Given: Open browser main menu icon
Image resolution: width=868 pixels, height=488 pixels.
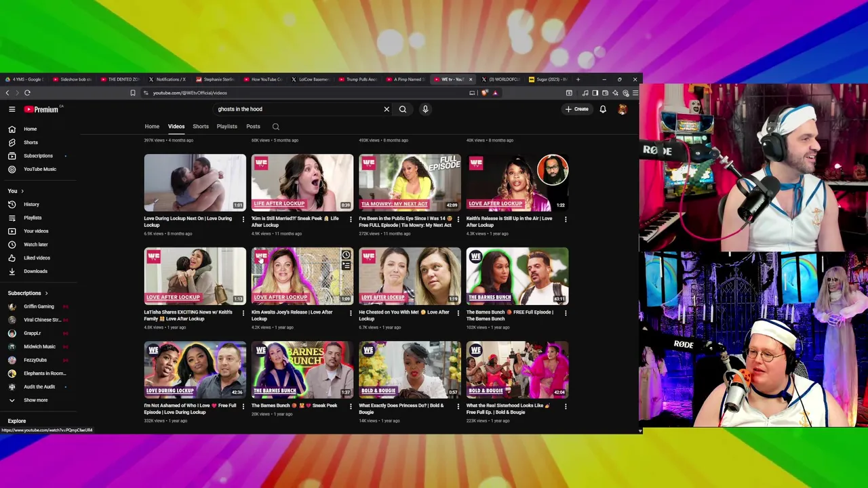Looking at the screenshot, I should (635, 93).
